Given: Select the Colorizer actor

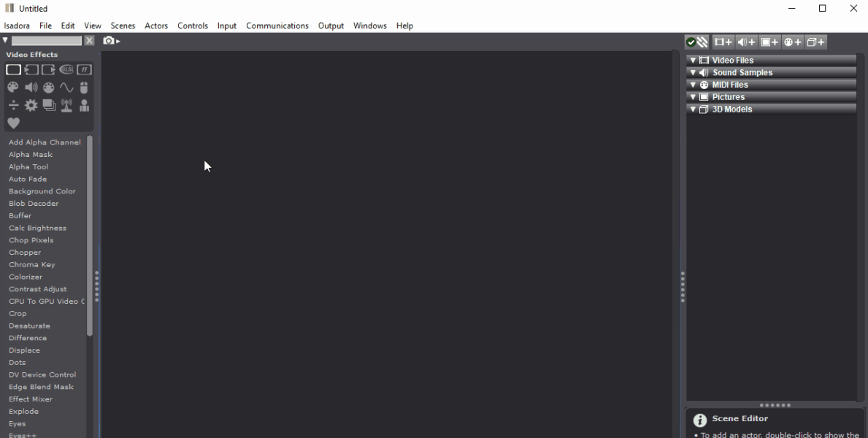Looking at the screenshot, I should click(x=26, y=277).
